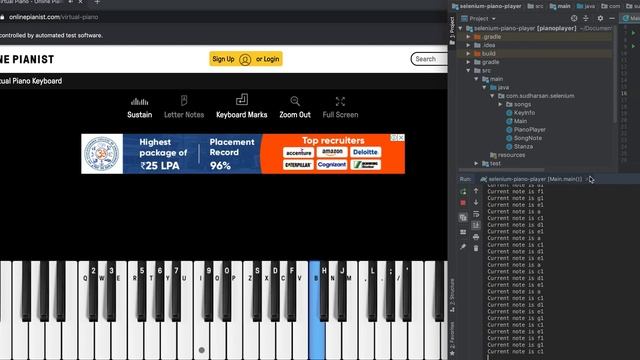Click the university placement ad banner
This screenshot has height=360, width=640.
tap(243, 154)
